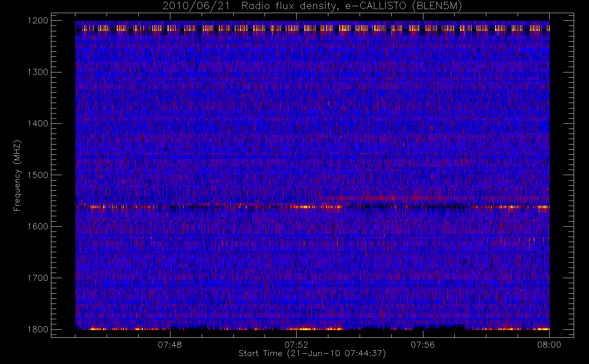
Task: Click the '07:48' time axis label
Action: click(x=170, y=345)
